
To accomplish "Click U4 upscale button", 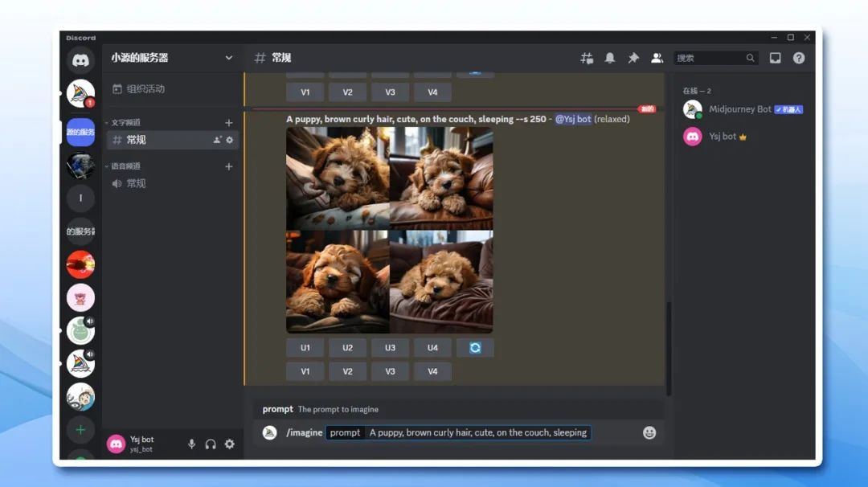I will [x=432, y=347].
